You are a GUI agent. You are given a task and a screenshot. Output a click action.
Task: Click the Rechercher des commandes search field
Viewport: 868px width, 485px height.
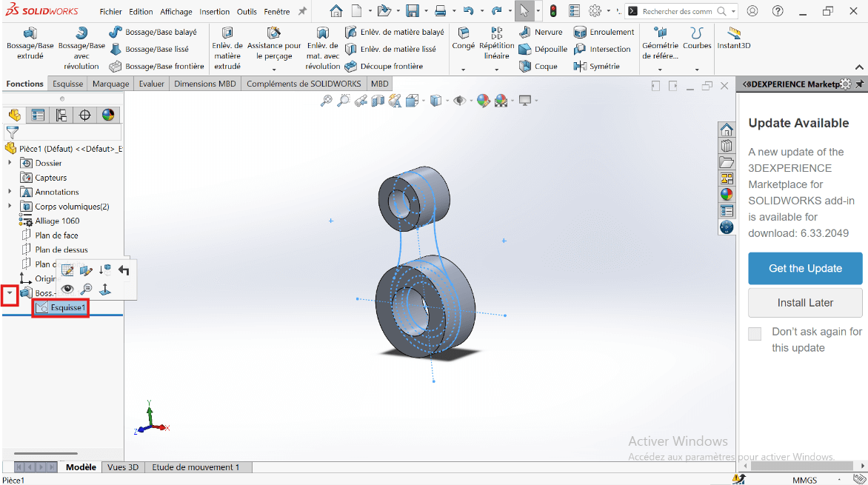(x=677, y=11)
